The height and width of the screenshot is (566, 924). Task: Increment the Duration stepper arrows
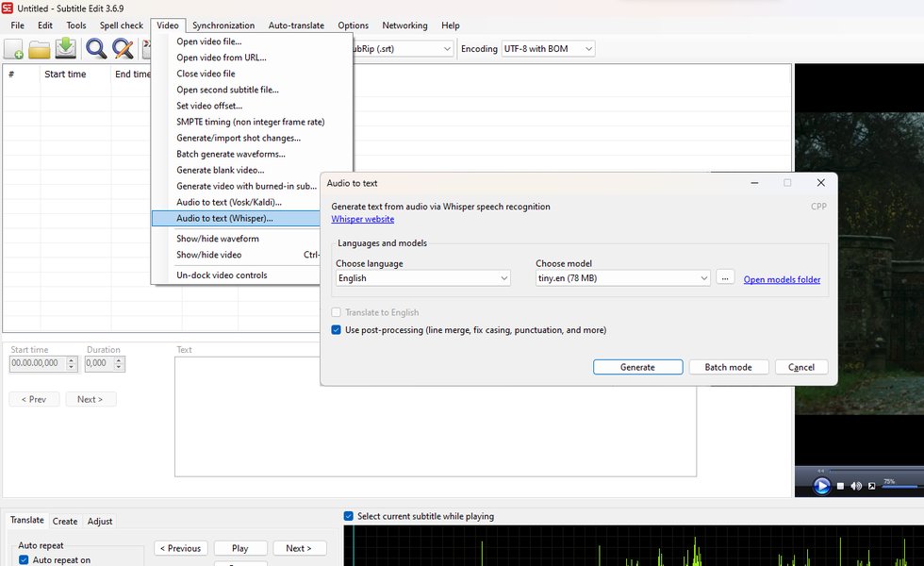pyautogui.click(x=119, y=359)
